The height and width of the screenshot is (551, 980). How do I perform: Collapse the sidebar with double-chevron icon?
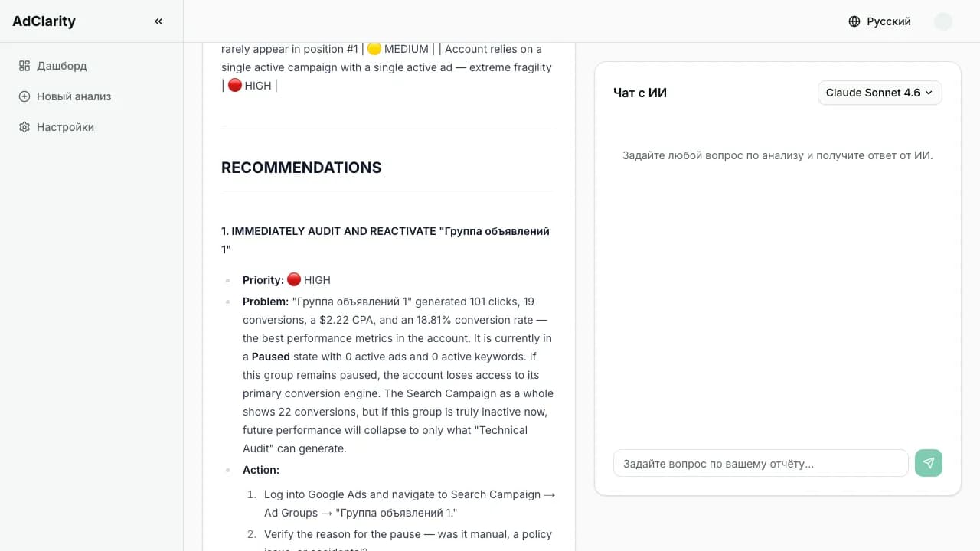tap(158, 21)
